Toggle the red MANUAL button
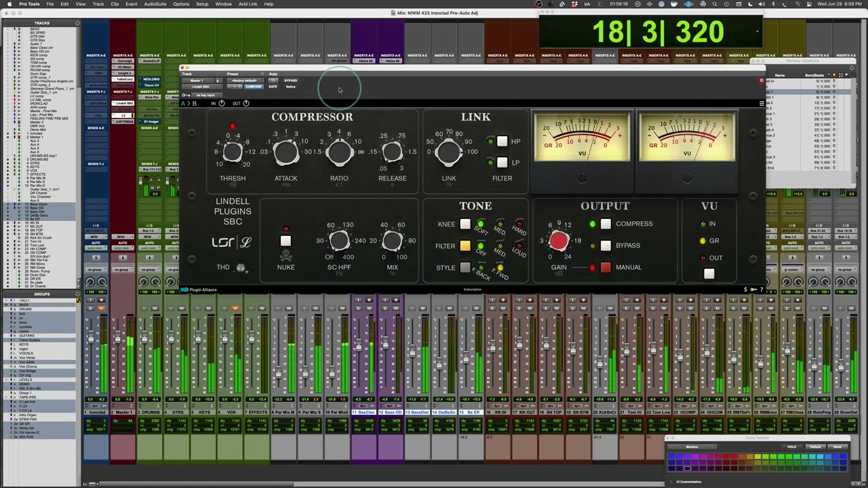This screenshot has height=488, width=868. point(606,267)
